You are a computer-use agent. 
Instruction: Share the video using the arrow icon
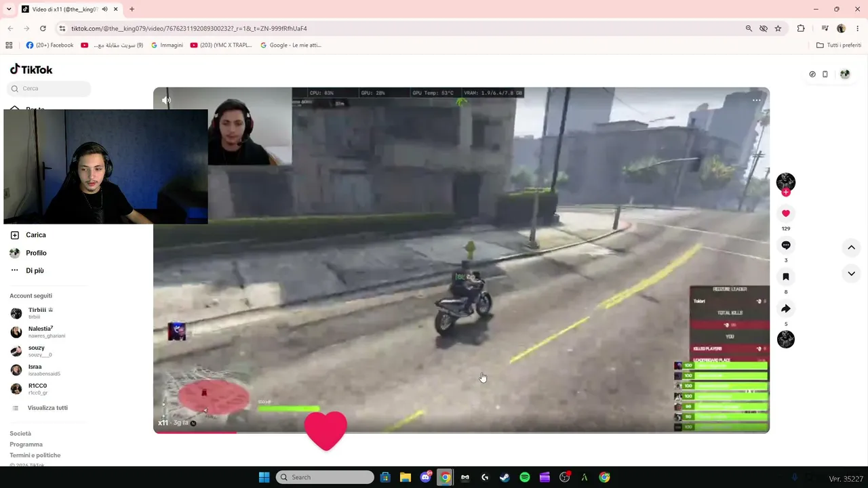pyautogui.click(x=786, y=308)
